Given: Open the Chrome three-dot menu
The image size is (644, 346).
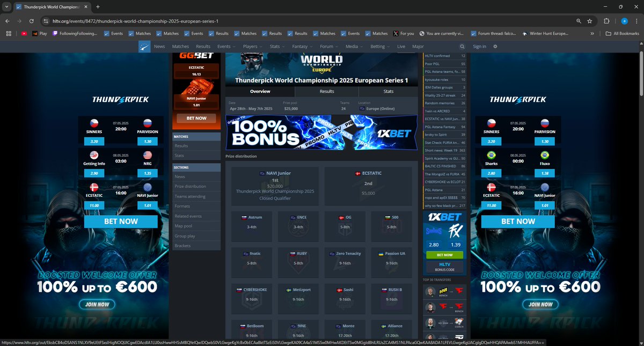Looking at the screenshot, I should [x=637, y=20].
